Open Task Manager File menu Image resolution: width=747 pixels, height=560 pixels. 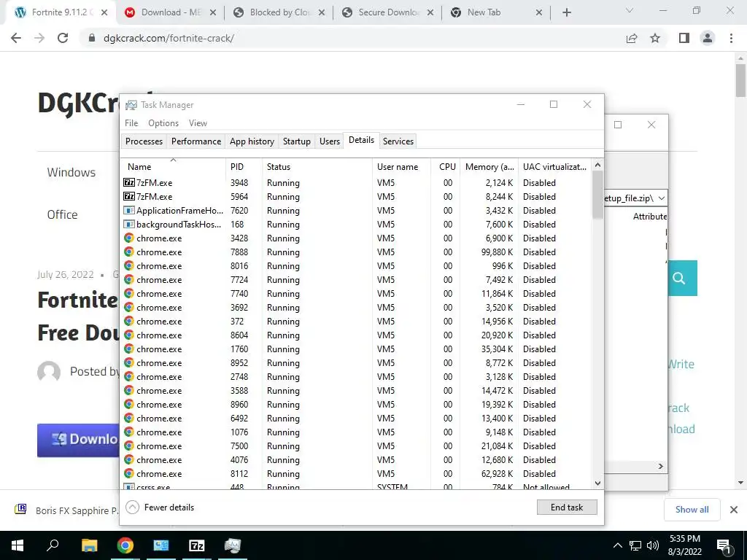click(131, 122)
